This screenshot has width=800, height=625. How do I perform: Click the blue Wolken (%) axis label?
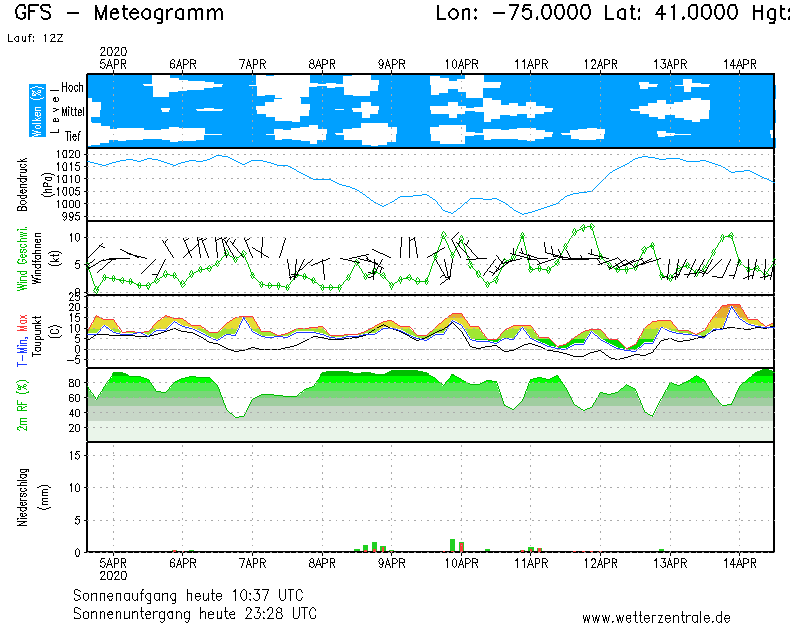(x=37, y=110)
